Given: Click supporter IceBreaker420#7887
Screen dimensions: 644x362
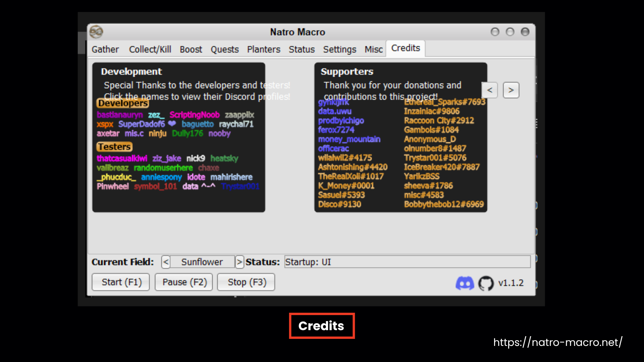Looking at the screenshot, I should click(442, 167).
